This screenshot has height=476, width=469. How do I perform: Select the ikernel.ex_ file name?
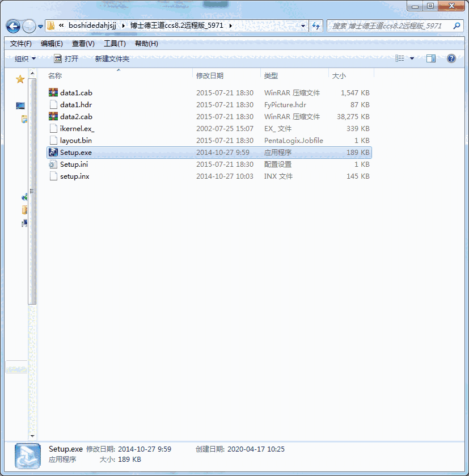pos(77,129)
